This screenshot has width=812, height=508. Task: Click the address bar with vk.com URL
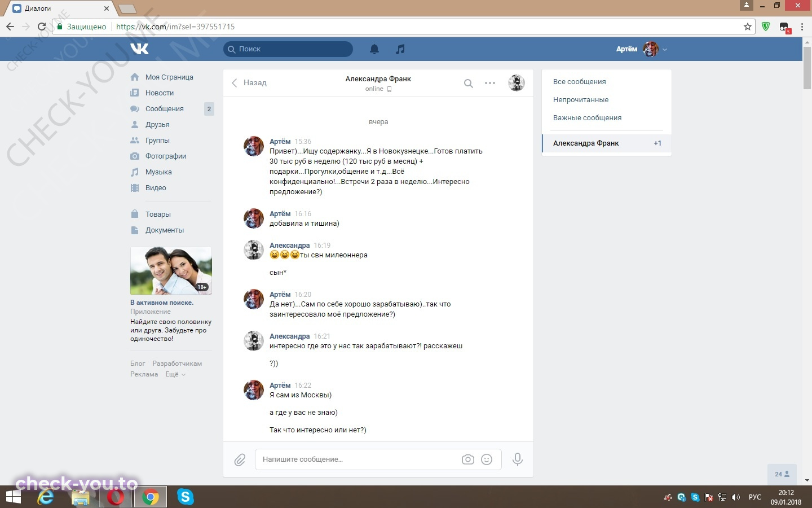point(403,27)
